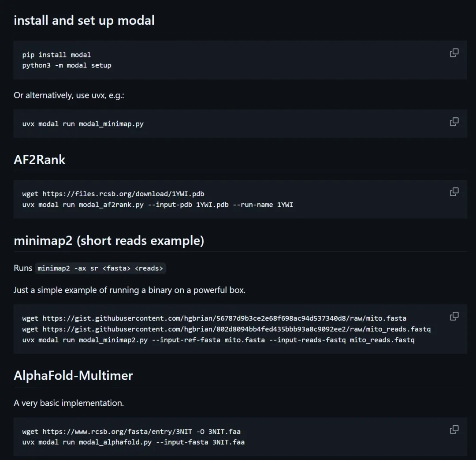Click the "pip install modal" code line
The image size is (476, 460).
click(x=56, y=55)
